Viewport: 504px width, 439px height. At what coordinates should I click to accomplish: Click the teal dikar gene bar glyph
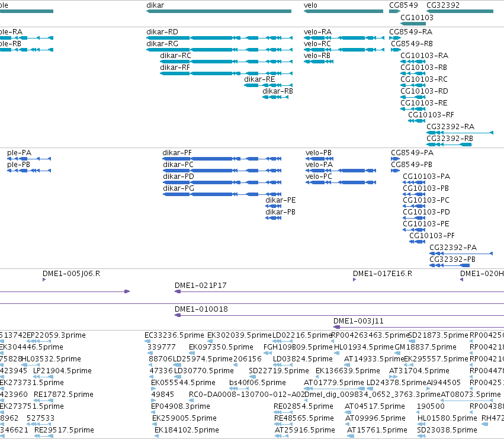pyautogui.click(x=219, y=11)
